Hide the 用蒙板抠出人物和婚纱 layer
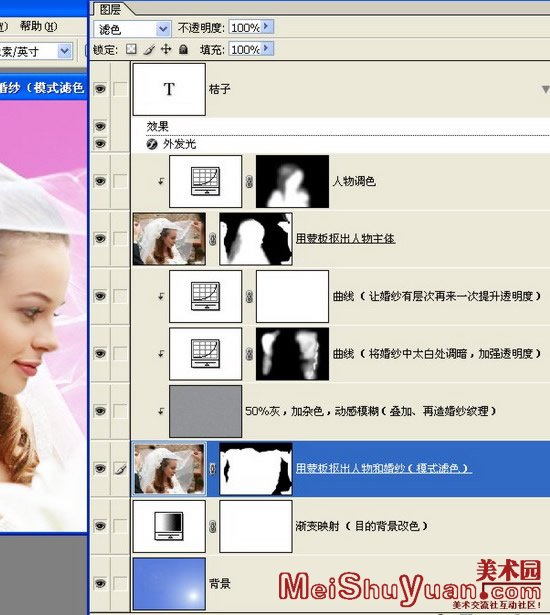 [x=100, y=469]
